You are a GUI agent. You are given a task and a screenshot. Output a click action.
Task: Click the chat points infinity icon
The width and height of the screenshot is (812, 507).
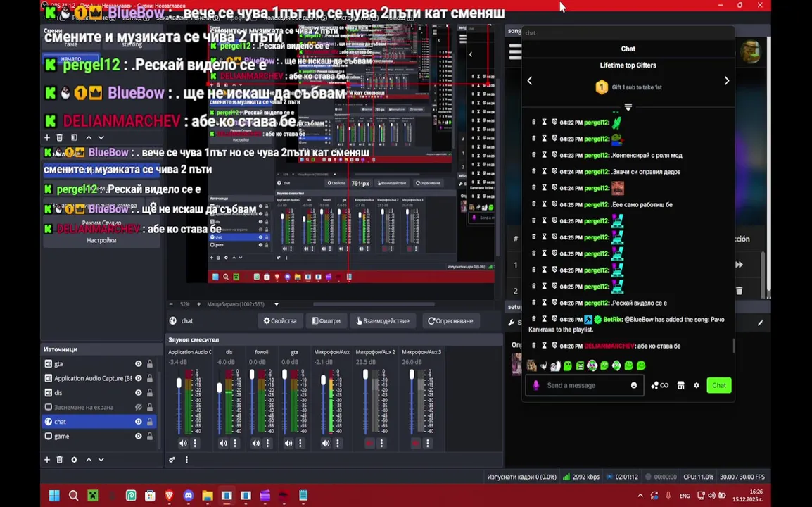click(x=664, y=385)
